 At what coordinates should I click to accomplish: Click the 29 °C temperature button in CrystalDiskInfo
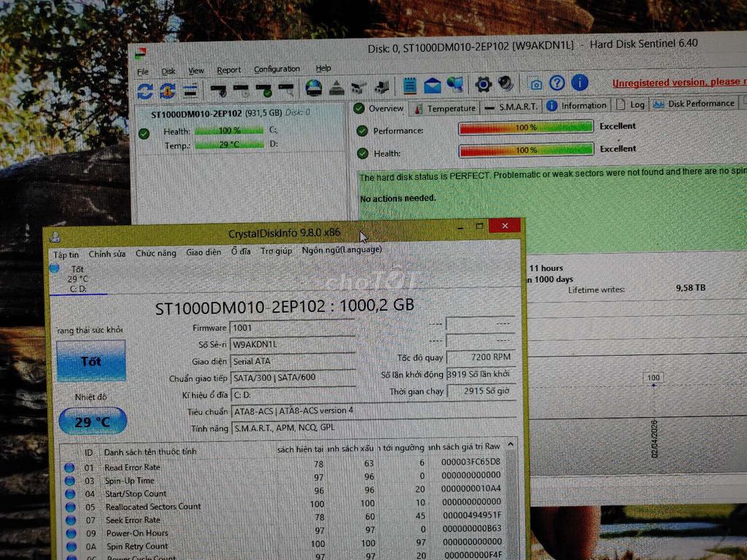(x=93, y=421)
